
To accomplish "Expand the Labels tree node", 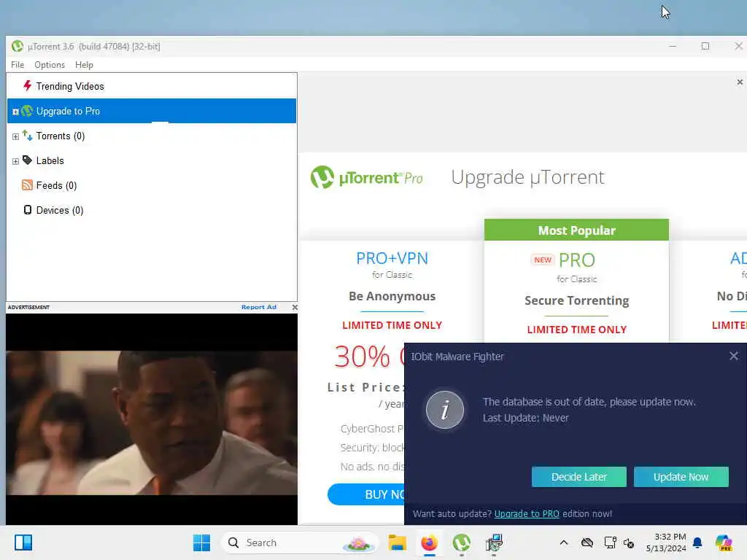I will pos(15,161).
